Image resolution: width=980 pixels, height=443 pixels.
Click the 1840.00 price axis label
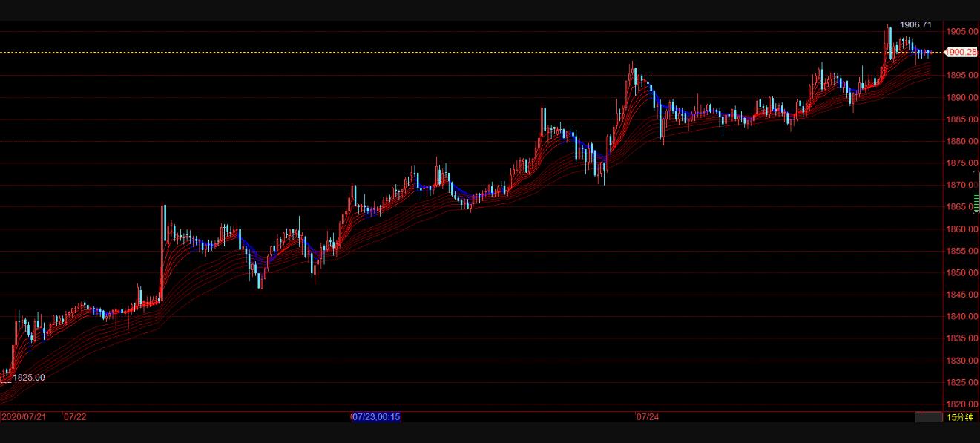[961, 317]
